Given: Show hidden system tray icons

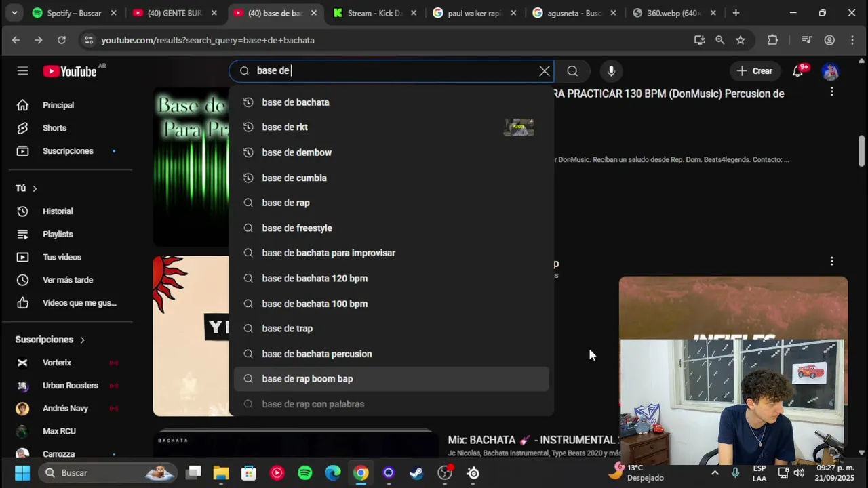Looking at the screenshot, I should point(715,473).
